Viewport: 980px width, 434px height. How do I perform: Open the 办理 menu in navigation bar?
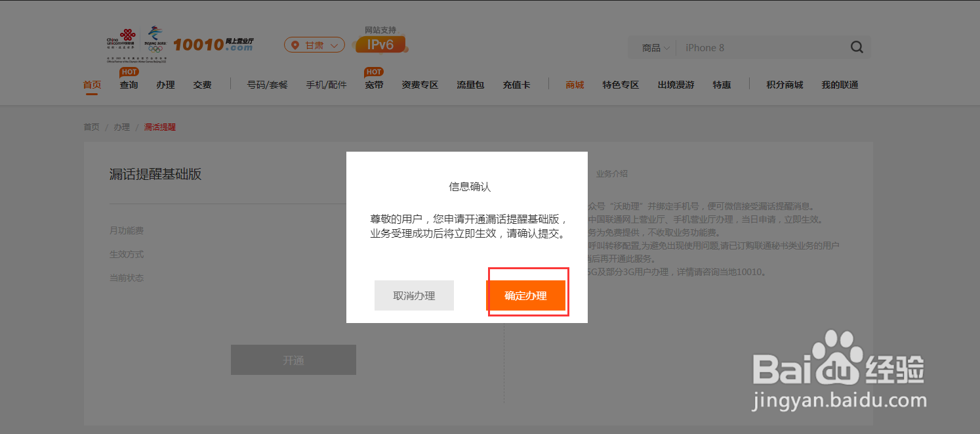[x=165, y=85]
